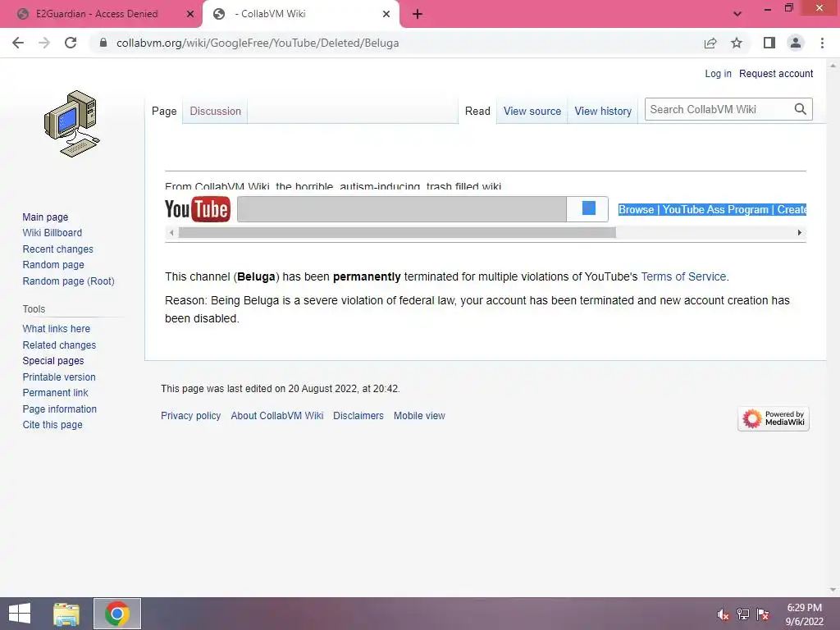Screen dimensions: 840x630
Task: Select the Read tab
Action: (x=477, y=111)
